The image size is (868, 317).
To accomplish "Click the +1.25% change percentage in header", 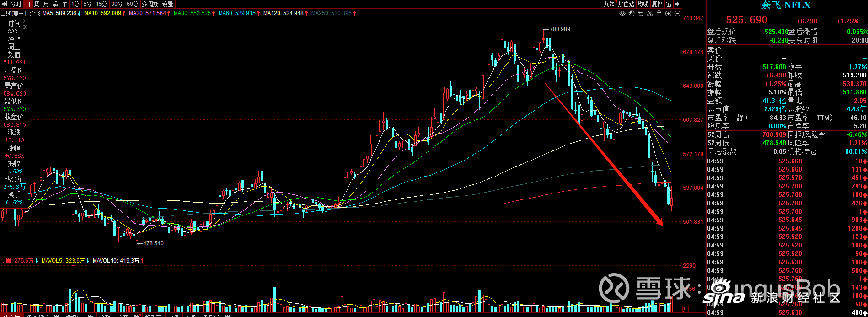I will (x=848, y=21).
